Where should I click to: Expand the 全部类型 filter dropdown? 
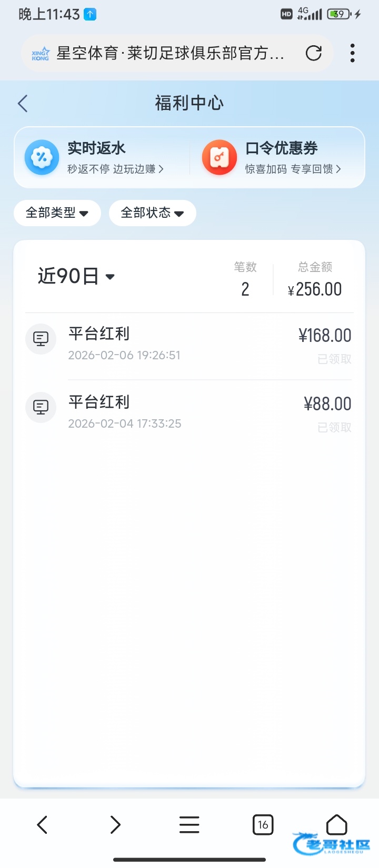(57, 213)
